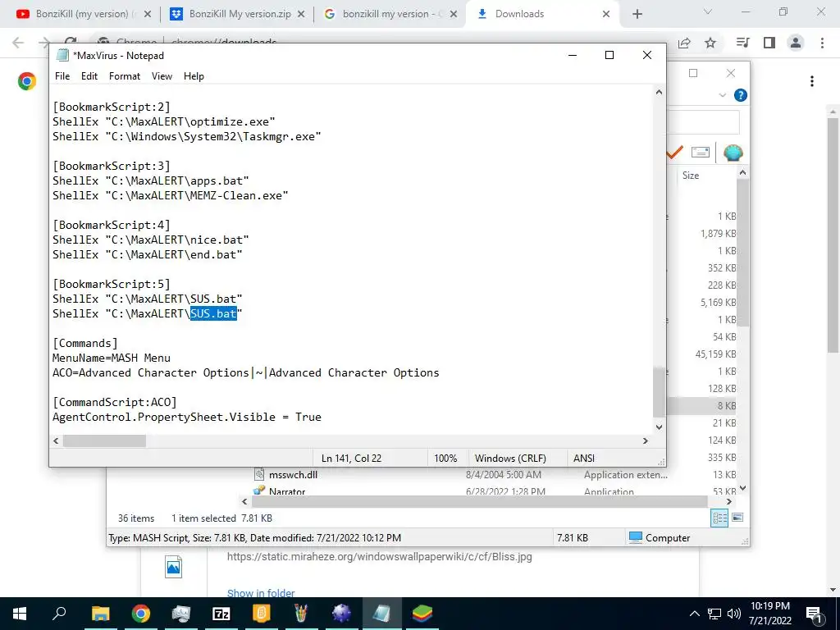Click Chrome's back navigation arrow
This screenshot has width=840, height=630.
[18, 43]
